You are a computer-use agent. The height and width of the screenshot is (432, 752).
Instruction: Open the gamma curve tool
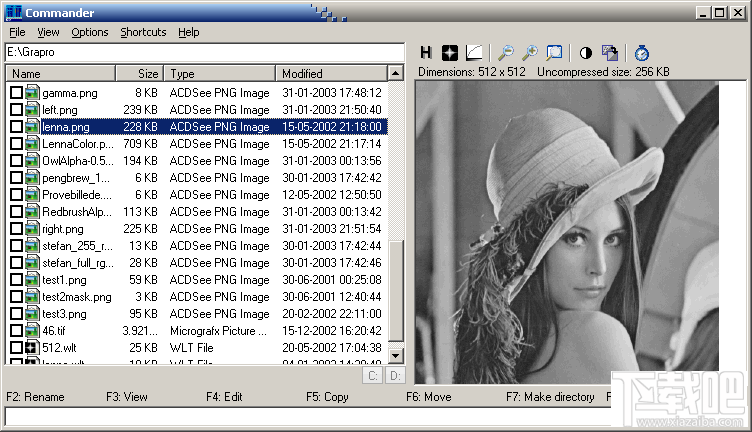click(475, 52)
